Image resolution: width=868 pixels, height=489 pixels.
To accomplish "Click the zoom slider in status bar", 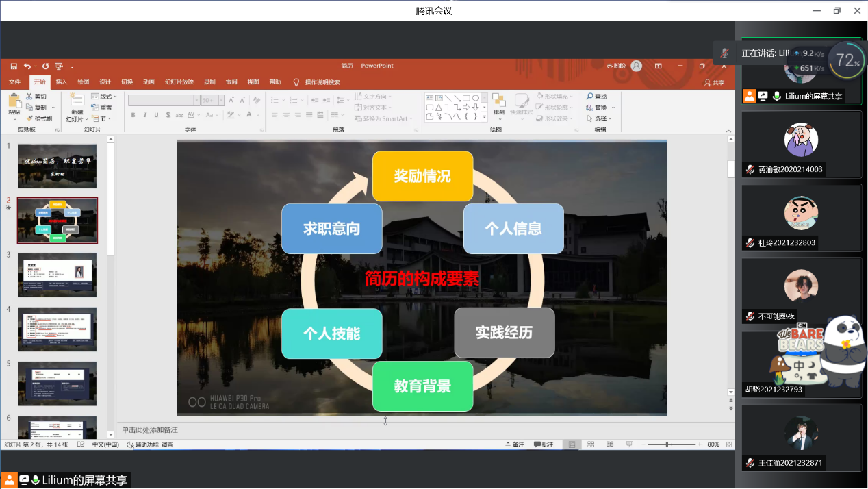I will click(667, 444).
